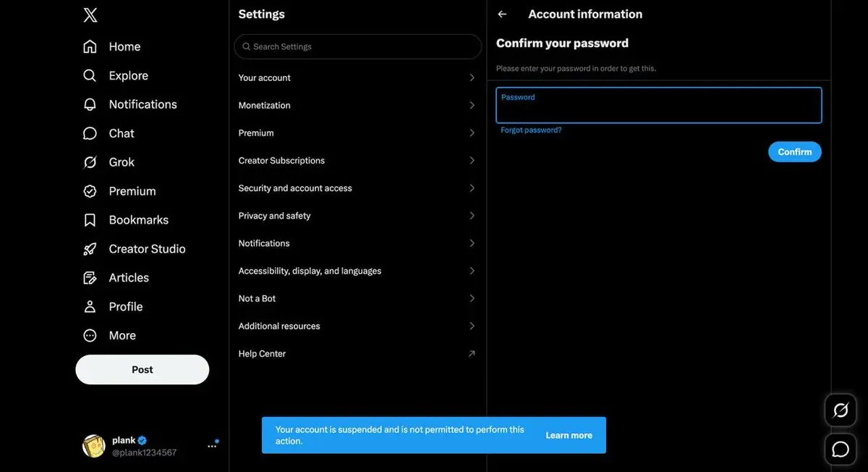Open account menu via three dots

point(212,446)
